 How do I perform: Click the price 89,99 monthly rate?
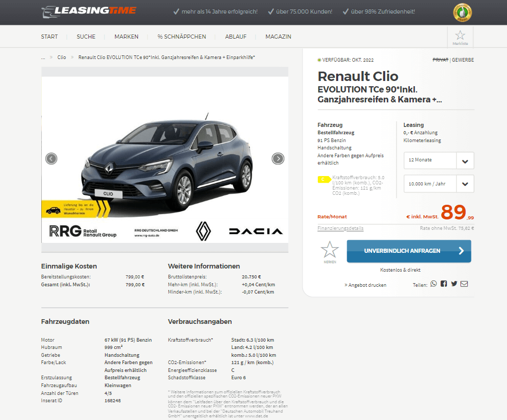pos(457,213)
